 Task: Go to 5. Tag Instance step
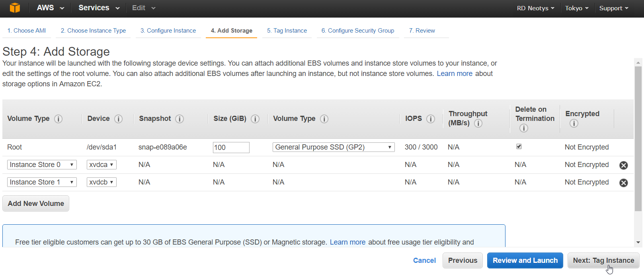tap(287, 31)
